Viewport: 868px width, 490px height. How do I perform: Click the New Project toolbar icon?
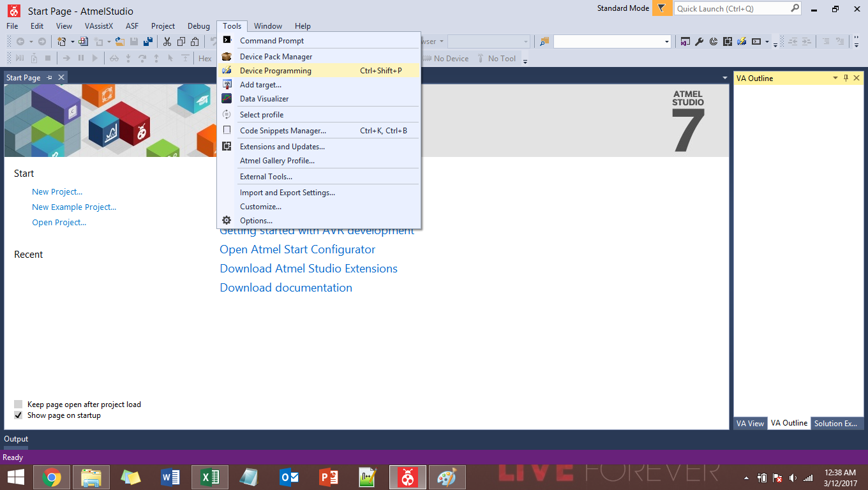tap(62, 41)
